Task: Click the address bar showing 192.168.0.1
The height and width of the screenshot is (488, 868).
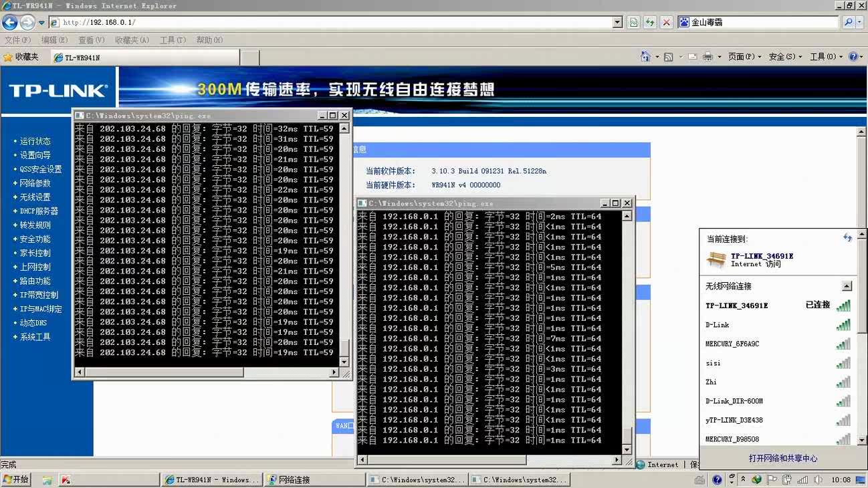Action: tap(334, 22)
